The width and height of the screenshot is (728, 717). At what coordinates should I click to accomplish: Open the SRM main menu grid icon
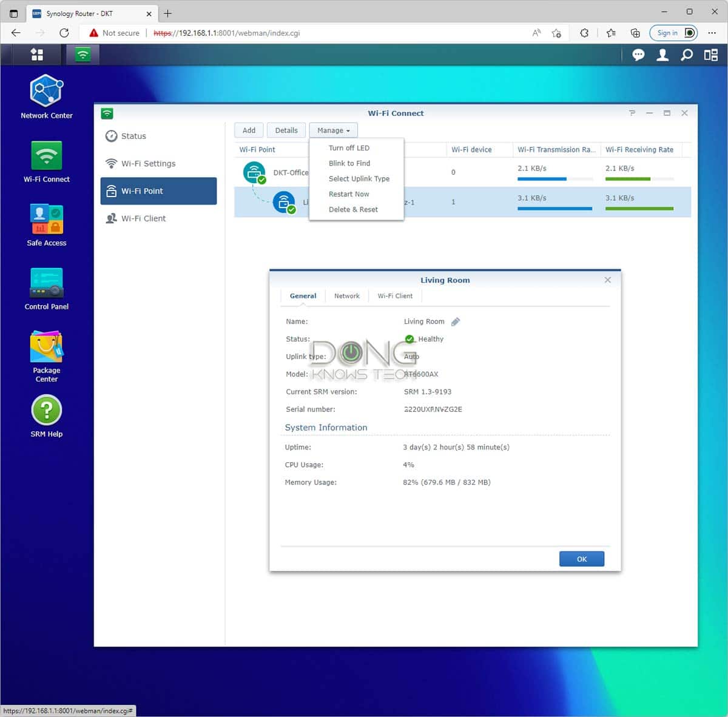[x=37, y=55]
